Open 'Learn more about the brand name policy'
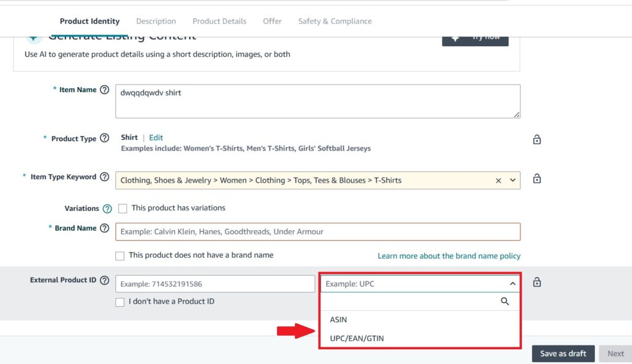 [449, 256]
